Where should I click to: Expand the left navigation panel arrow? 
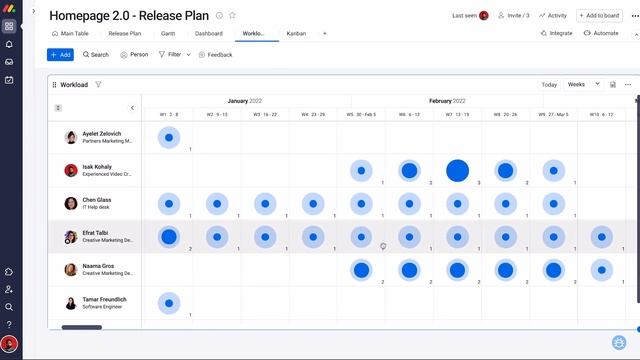click(34, 11)
